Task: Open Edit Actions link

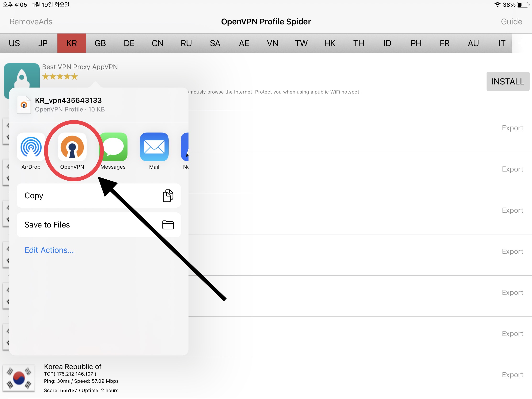Action: (49, 250)
